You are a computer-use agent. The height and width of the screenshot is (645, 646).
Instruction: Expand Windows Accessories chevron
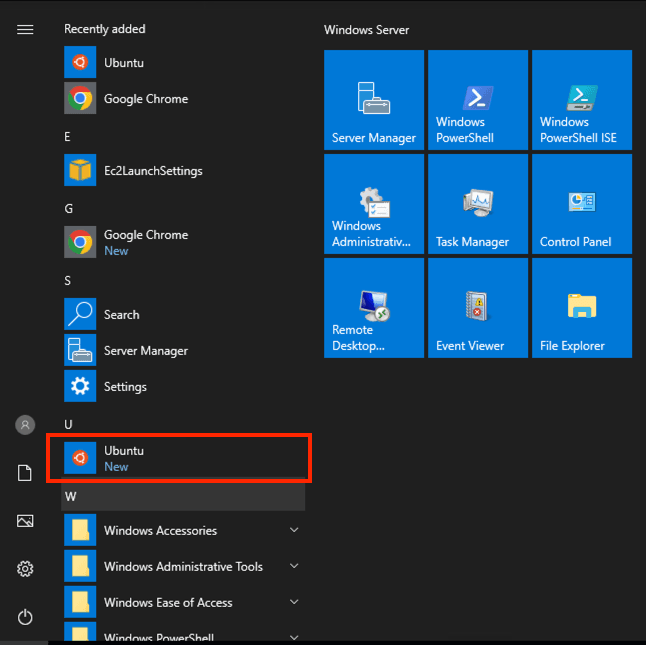(294, 530)
